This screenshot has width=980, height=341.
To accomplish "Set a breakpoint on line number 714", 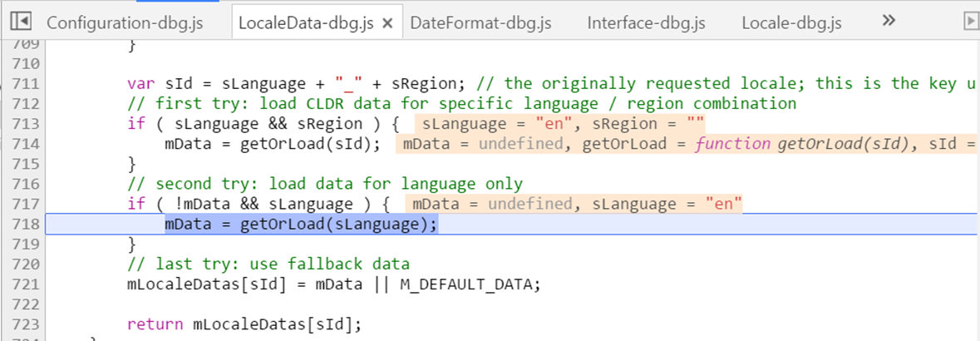I will pos(26,145).
